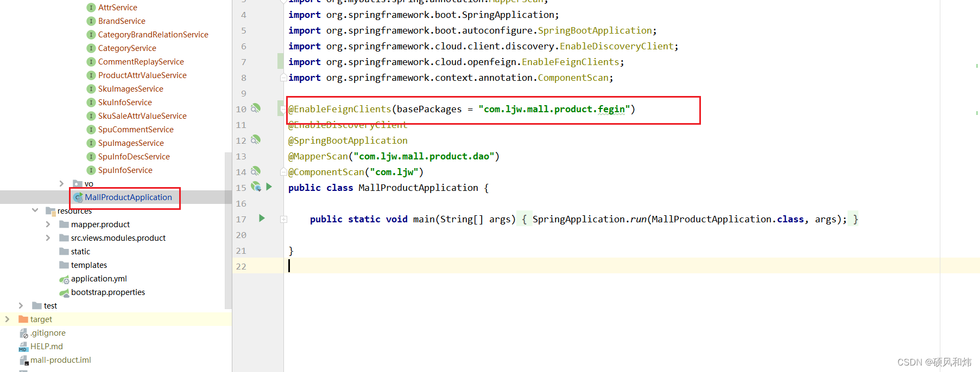Fold the annotation block at line 14

pos(283,172)
